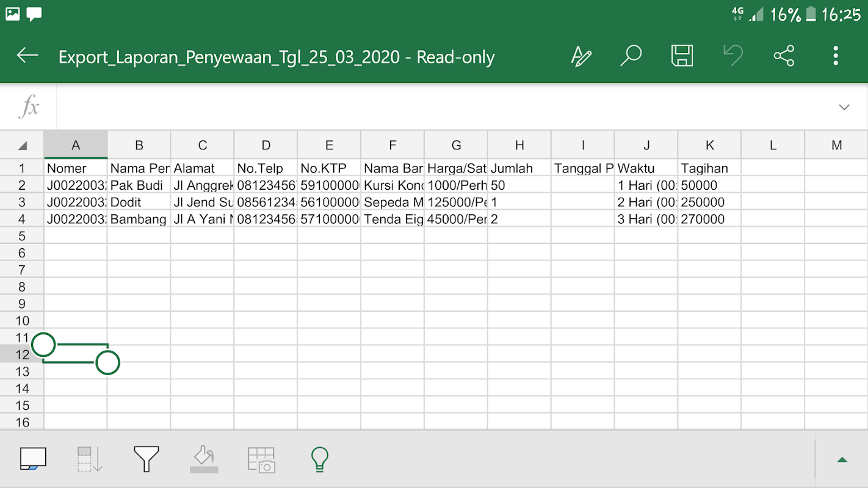
Task: Select the "No.Telp" header cell
Action: pyautogui.click(x=266, y=168)
